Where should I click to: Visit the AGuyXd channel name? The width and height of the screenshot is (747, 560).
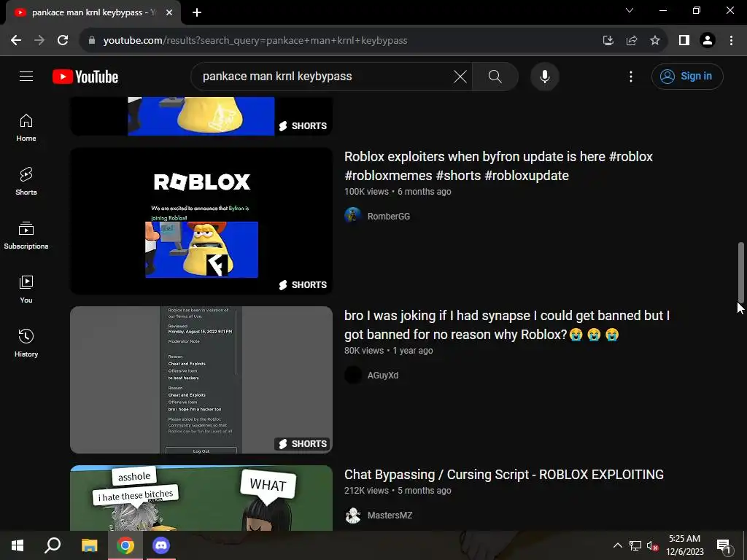[x=382, y=376]
